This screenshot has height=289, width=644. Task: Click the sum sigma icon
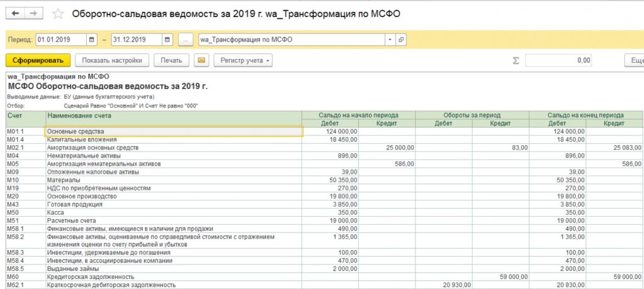point(516,61)
